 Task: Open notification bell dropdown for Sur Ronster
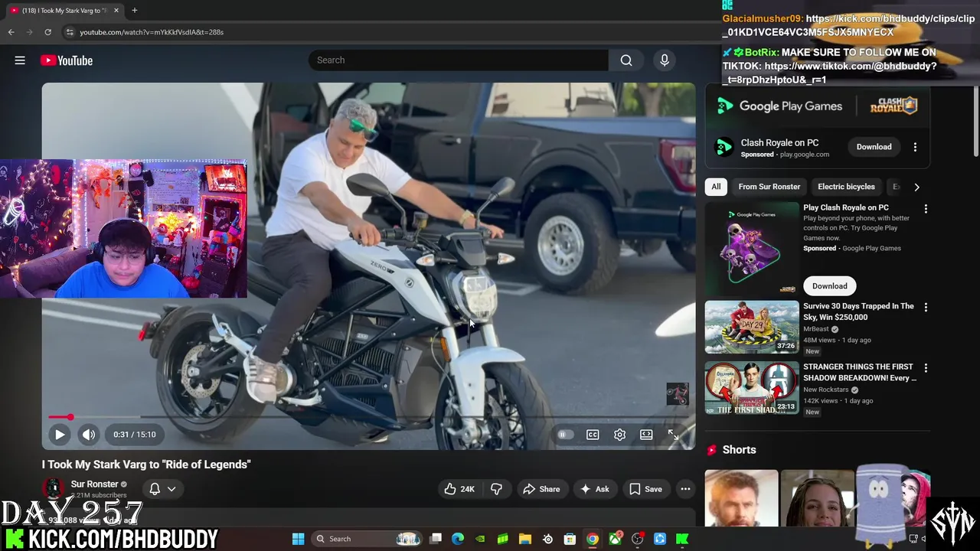[162, 489]
